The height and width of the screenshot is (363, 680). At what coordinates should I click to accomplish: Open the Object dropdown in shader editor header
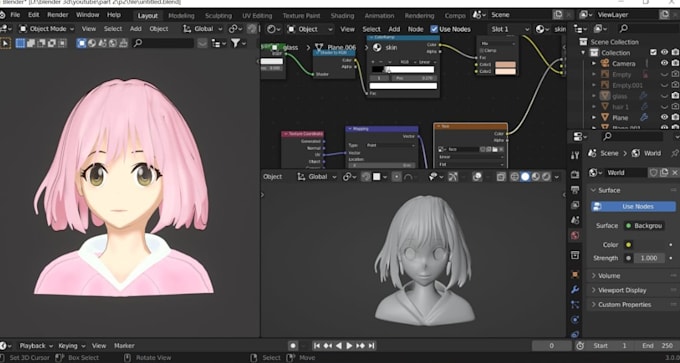310,29
